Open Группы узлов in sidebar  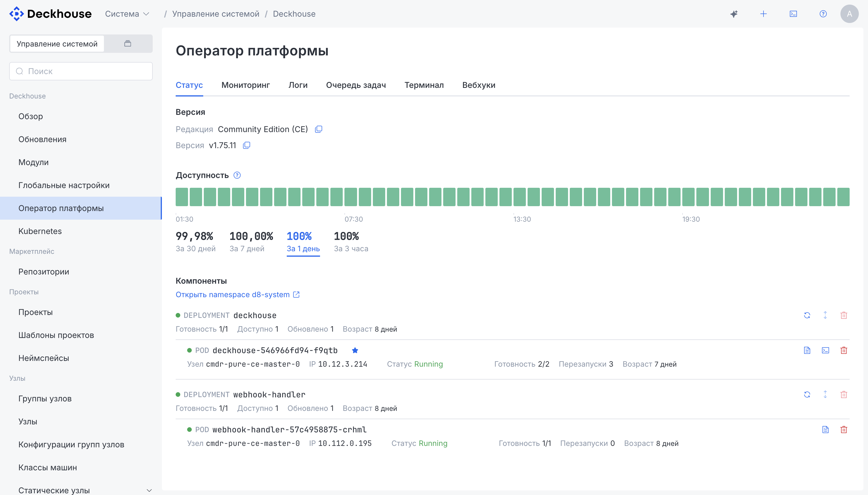(81, 399)
